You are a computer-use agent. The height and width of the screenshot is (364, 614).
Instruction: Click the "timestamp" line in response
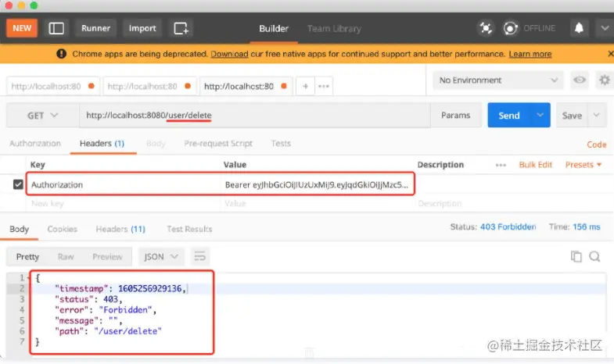pos(120,288)
